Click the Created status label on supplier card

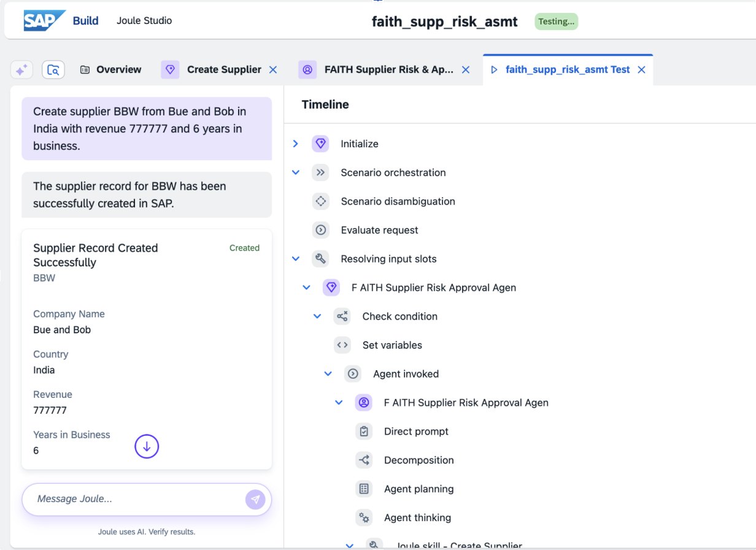point(244,248)
